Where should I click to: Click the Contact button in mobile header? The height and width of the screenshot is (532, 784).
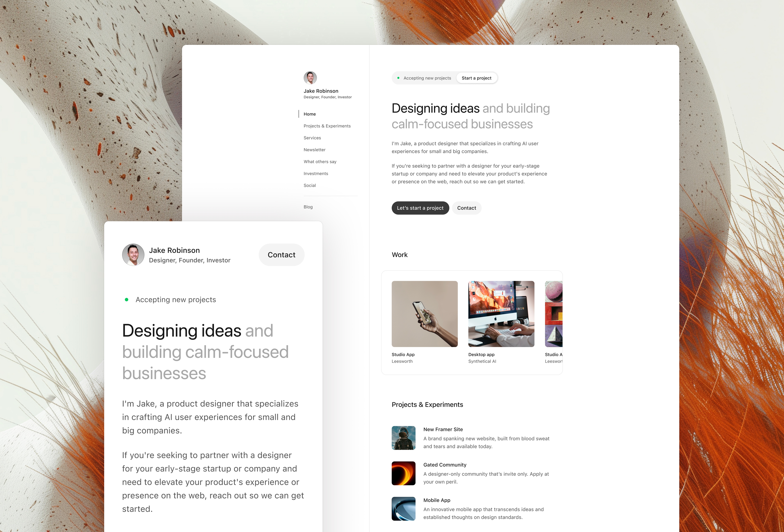[281, 254]
